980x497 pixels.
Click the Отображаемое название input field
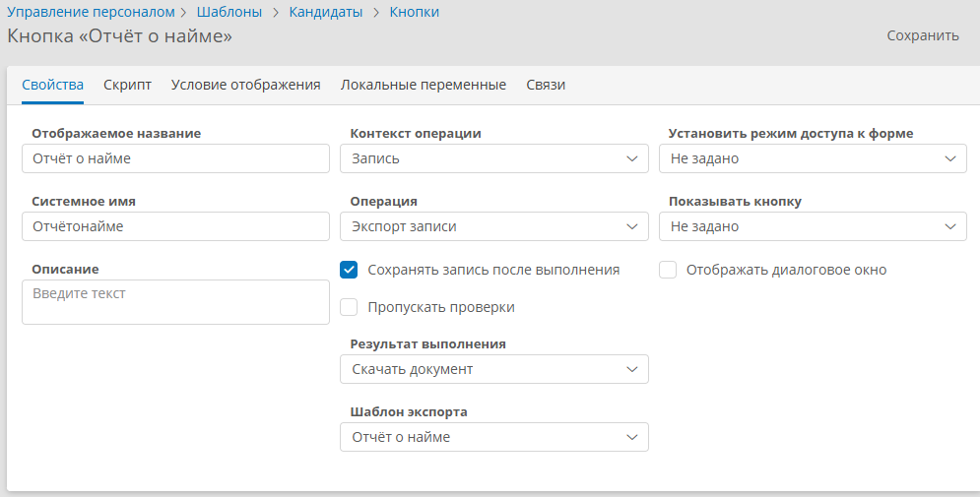tap(175, 158)
